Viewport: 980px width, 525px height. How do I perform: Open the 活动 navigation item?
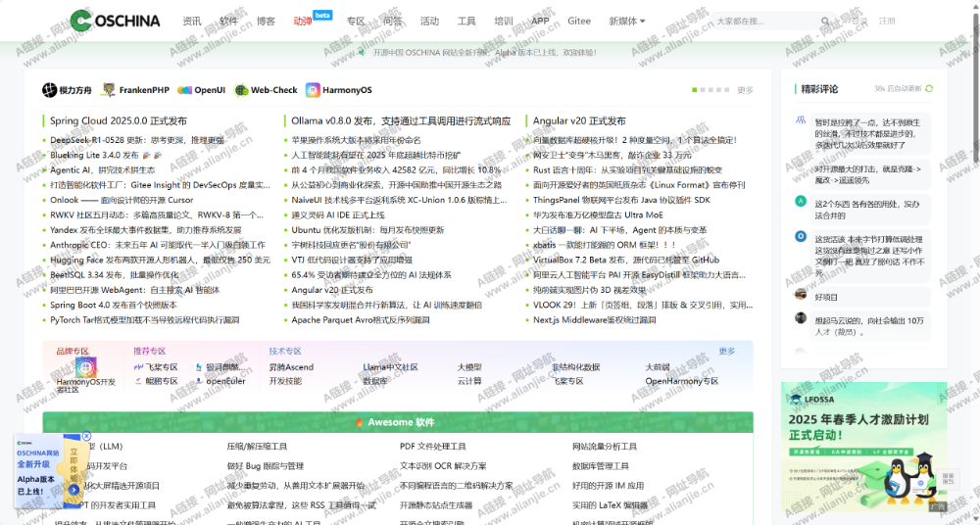click(429, 22)
